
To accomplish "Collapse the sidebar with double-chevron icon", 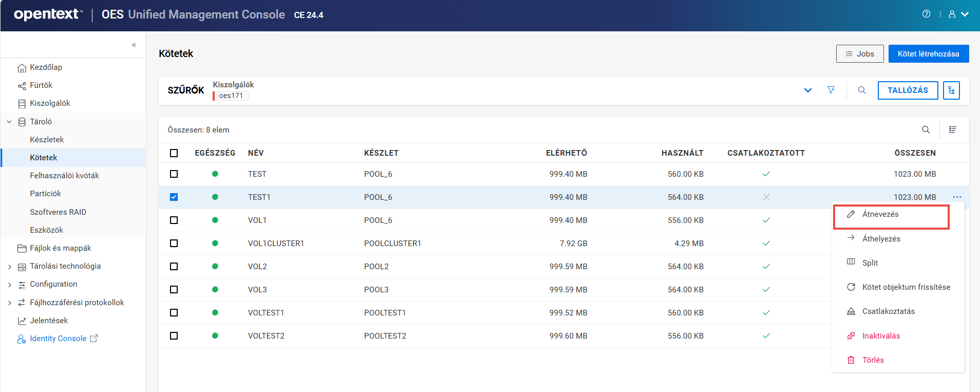I will coord(134,45).
